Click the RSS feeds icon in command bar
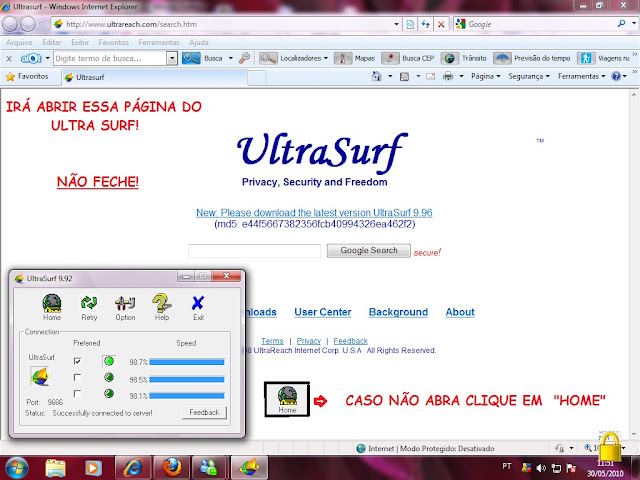The height and width of the screenshot is (480, 640). pos(404,76)
